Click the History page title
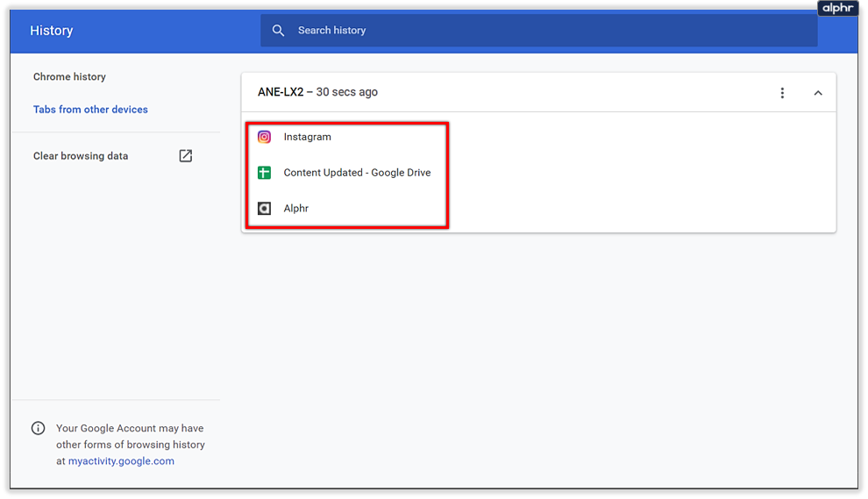This screenshot has height=499, width=868. click(52, 31)
